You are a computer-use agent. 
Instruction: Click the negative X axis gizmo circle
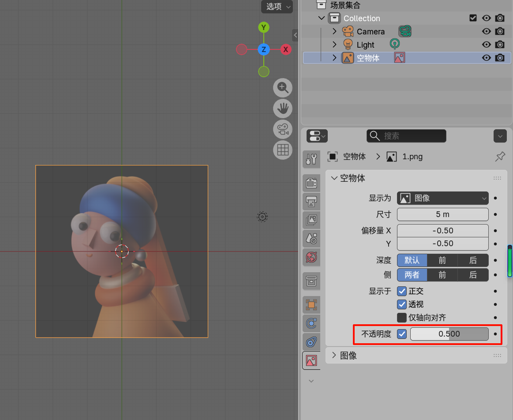coord(241,49)
